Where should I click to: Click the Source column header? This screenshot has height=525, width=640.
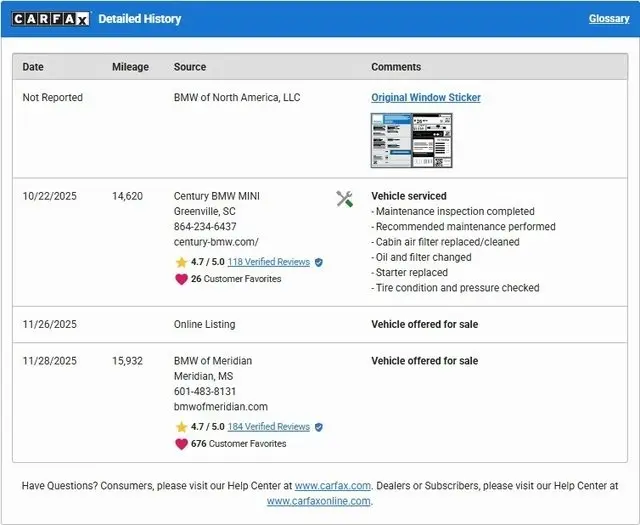coord(190,67)
